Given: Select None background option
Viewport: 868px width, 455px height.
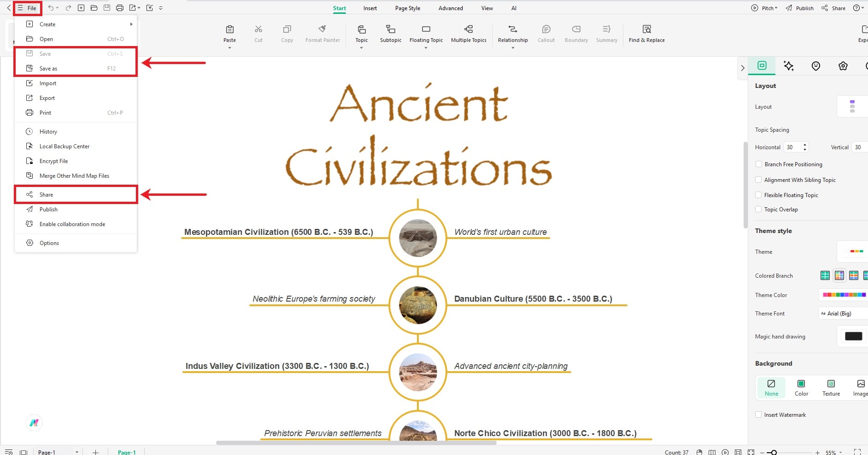Looking at the screenshot, I should point(771,387).
